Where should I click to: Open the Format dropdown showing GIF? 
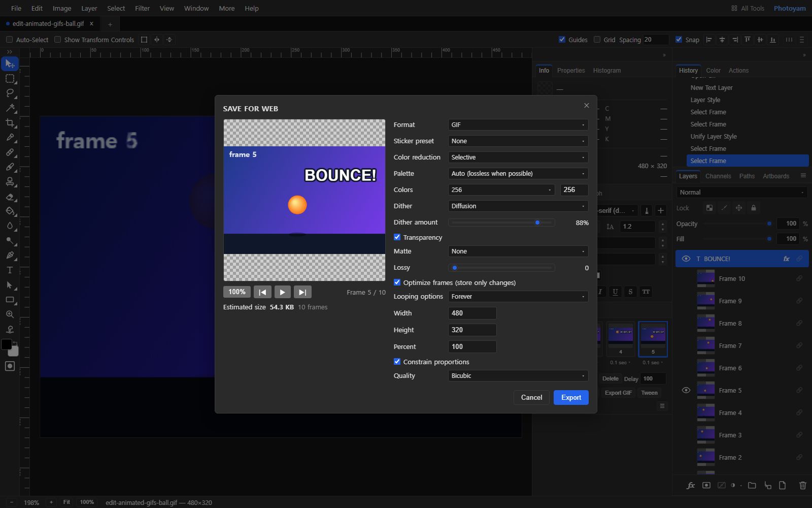[518, 125]
